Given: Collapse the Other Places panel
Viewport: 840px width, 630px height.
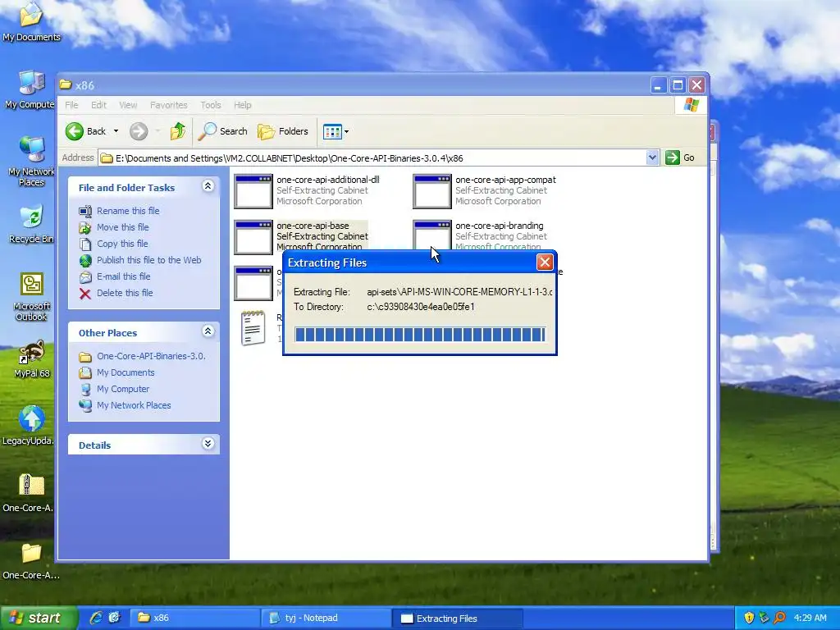Looking at the screenshot, I should click(208, 331).
